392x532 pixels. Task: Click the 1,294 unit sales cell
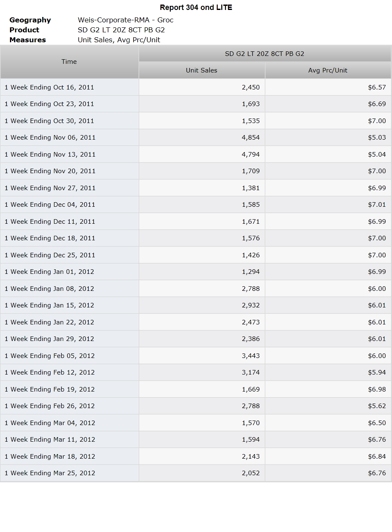point(202,272)
